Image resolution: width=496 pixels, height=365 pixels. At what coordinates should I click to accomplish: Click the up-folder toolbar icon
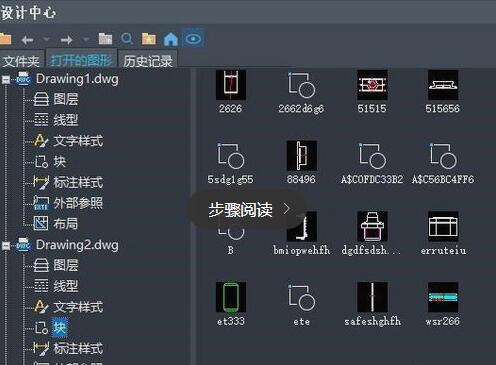[x=105, y=39]
